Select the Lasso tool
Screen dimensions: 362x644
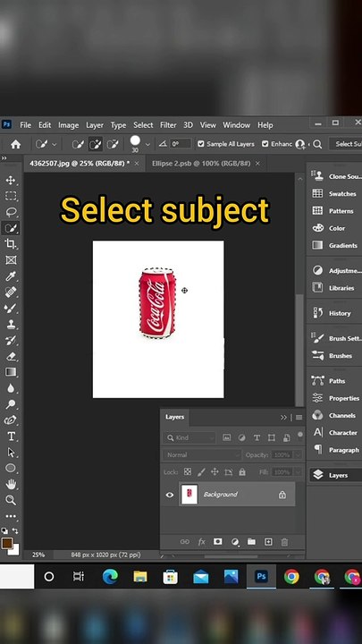point(11,212)
